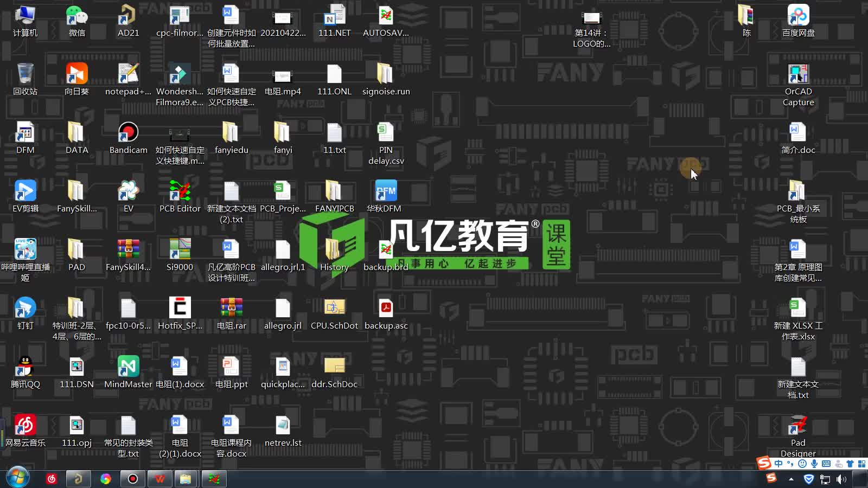Select the AD21 shortcut
Image resolution: width=868 pixels, height=488 pixels.
pyautogui.click(x=128, y=21)
